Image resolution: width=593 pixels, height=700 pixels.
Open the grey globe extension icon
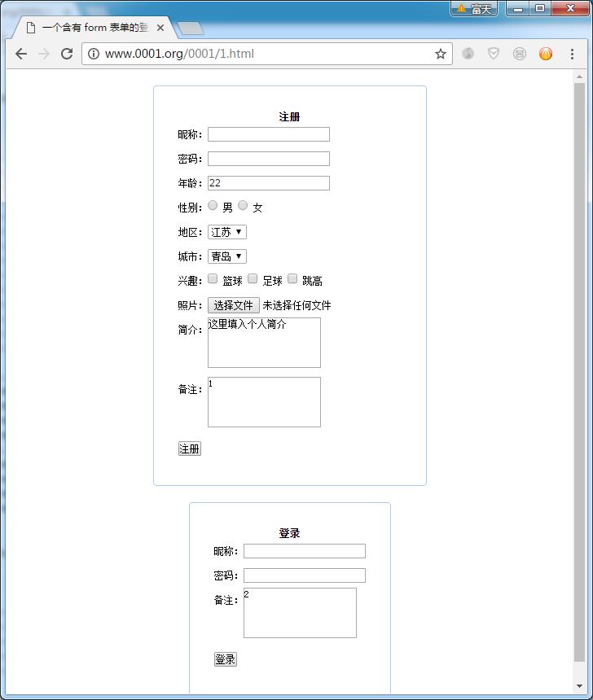[468, 54]
